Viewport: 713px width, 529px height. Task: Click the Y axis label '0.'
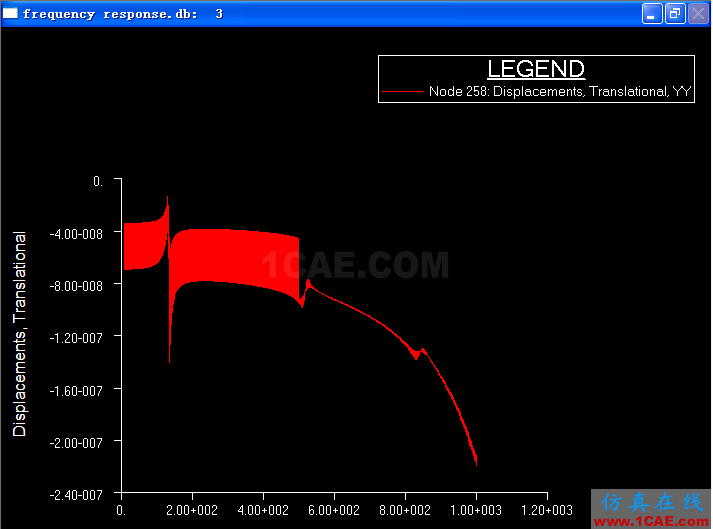(x=98, y=181)
